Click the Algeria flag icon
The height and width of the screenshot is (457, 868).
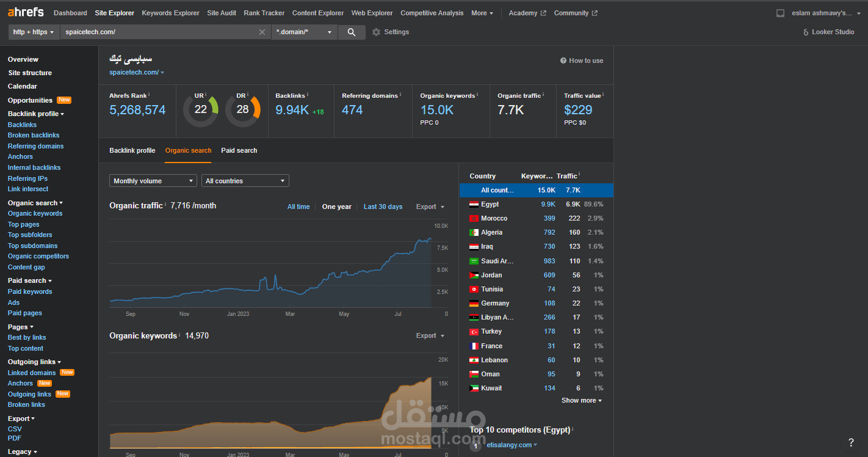pos(474,233)
